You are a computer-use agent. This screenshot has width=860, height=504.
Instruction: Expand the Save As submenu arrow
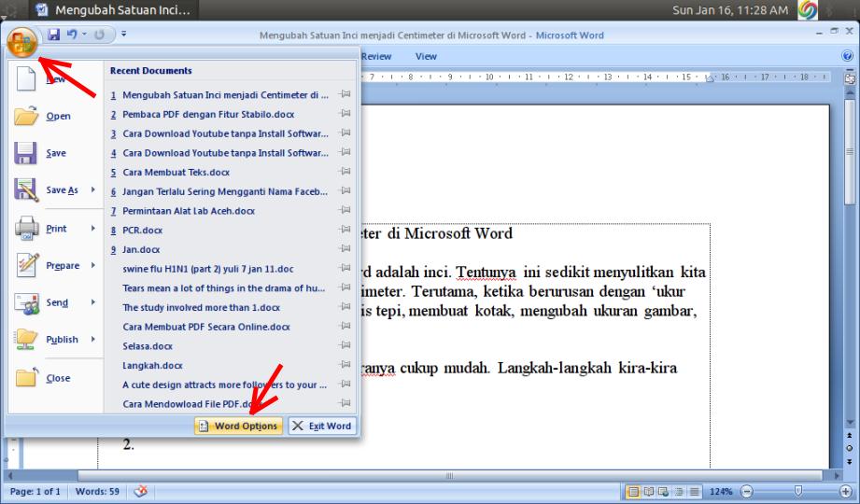pyautogui.click(x=93, y=189)
